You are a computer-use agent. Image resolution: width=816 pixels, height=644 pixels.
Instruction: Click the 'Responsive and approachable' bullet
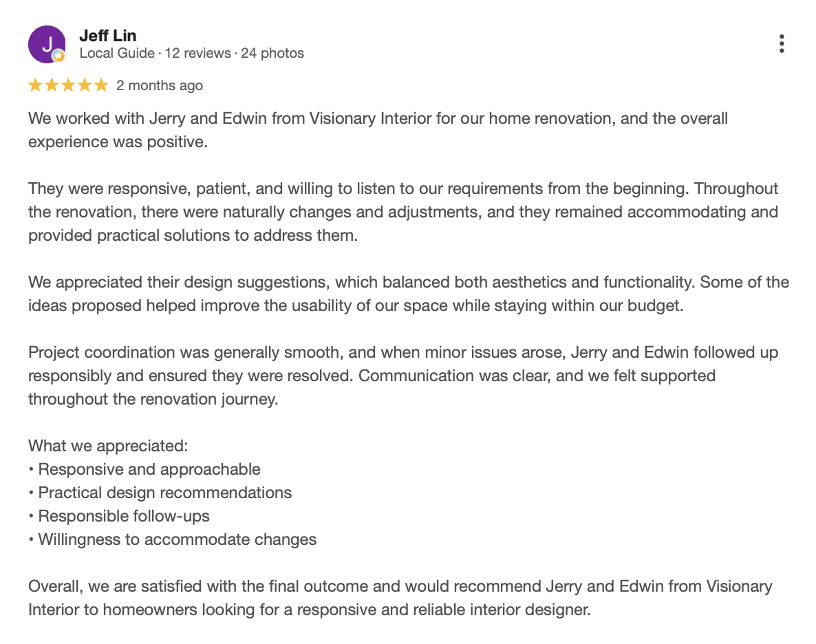pos(144,470)
